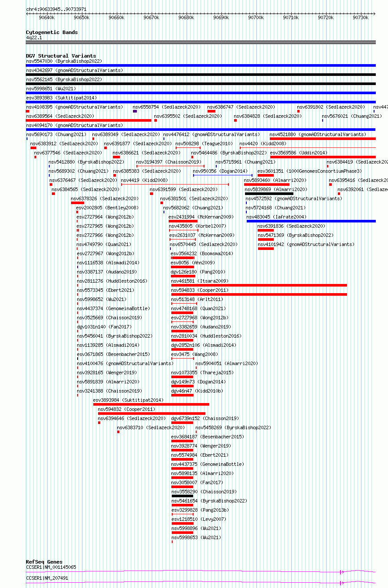
Task: Click esv3601351 (1000GenomesConsortiumPhase3) label
Action: [310, 171]
